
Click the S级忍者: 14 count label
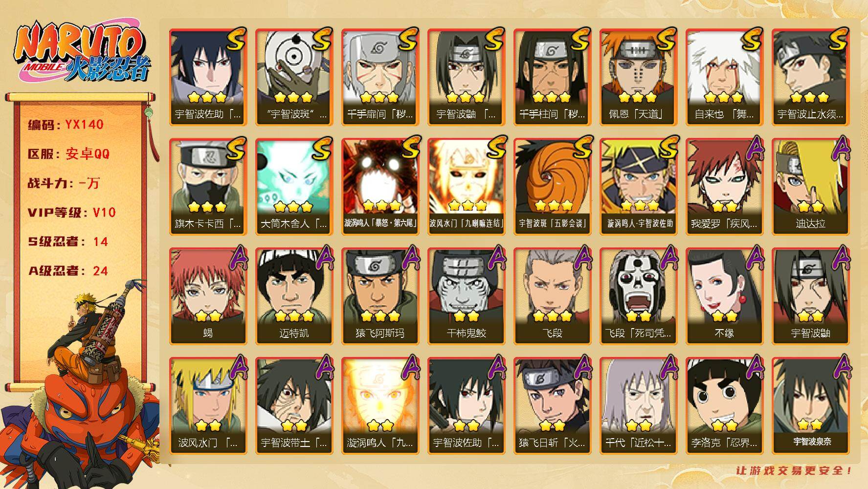pos(68,242)
